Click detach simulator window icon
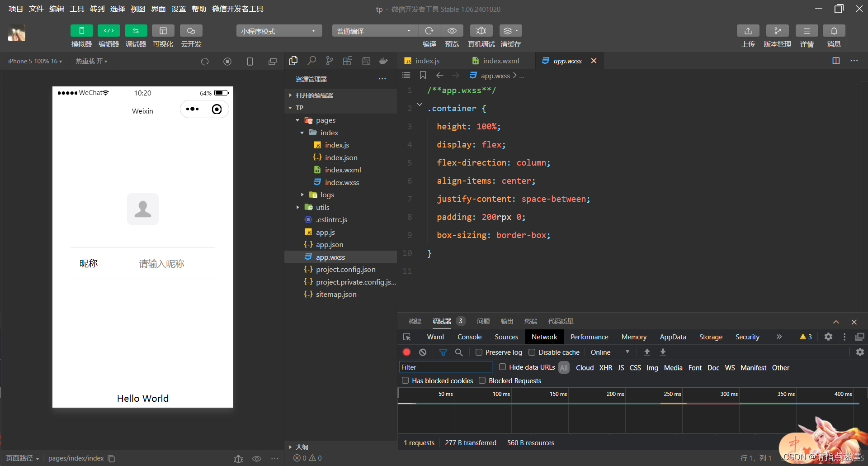The image size is (868, 466). tap(273, 62)
